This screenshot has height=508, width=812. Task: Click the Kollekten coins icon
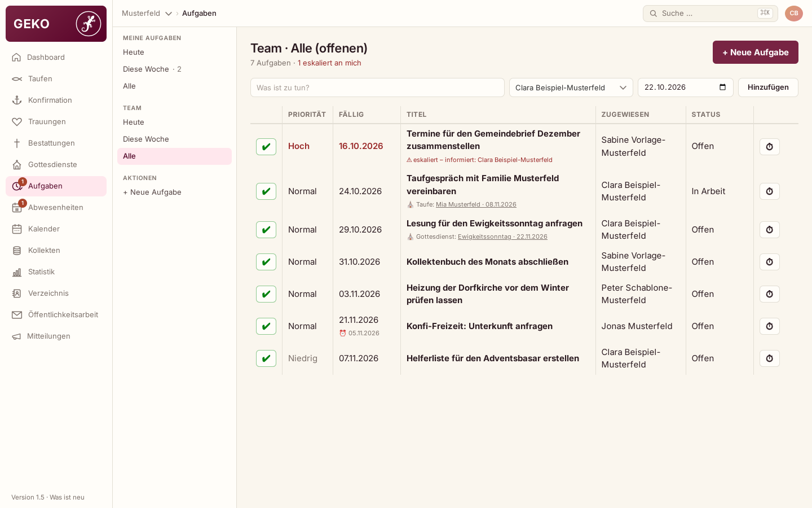click(x=17, y=250)
